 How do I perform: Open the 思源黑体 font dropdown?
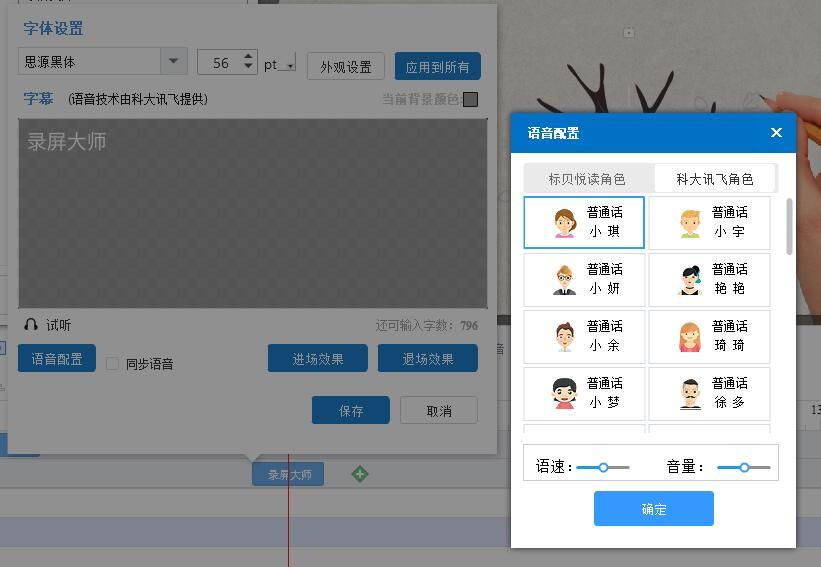click(x=174, y=61)
